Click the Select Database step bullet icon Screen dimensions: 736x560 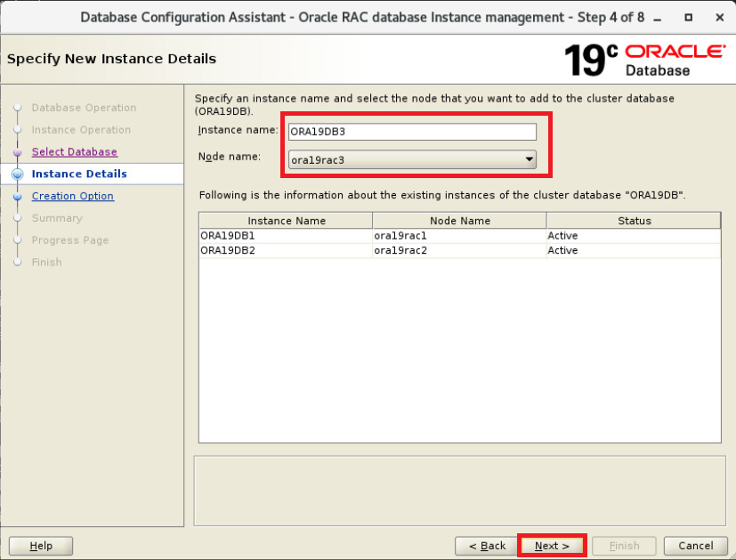pyautogui.click(x=18, y=152)
